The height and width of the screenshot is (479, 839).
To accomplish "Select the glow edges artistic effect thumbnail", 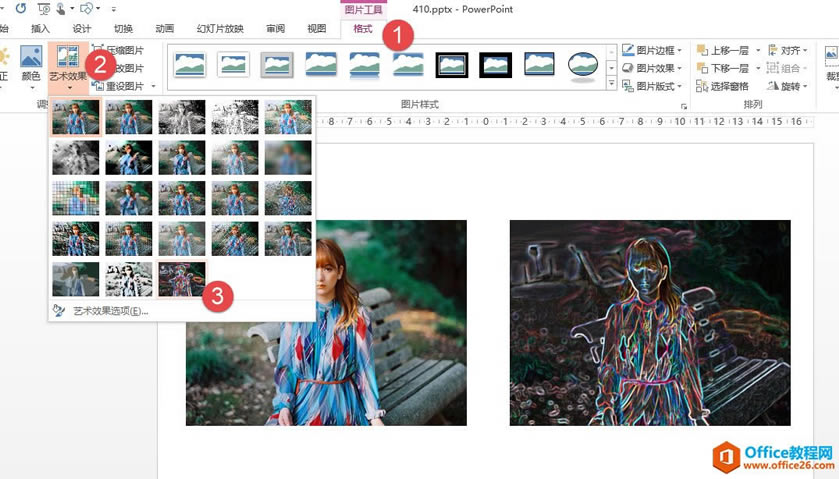I will [x=181, y=279].
